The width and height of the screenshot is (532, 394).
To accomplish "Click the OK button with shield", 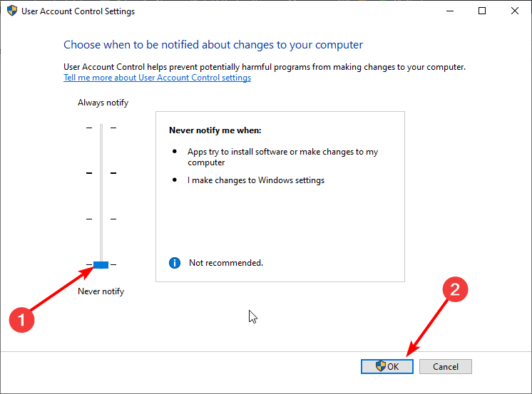I will [x=387, y=366].
